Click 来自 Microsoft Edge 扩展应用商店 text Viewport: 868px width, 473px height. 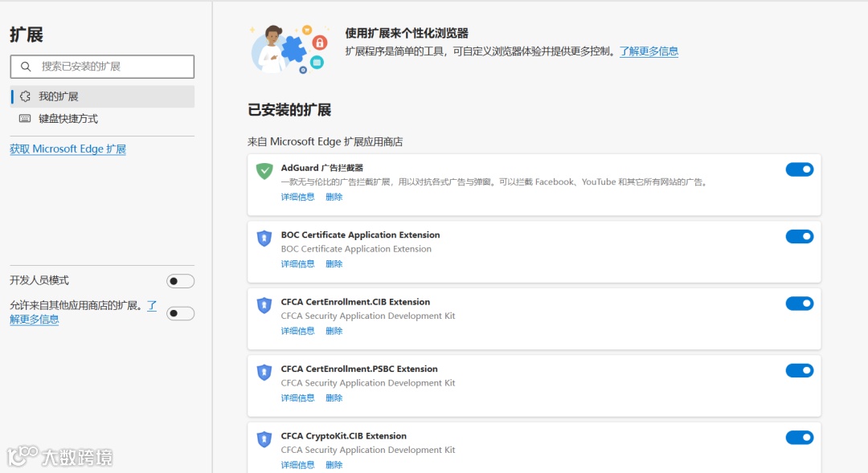[325, 141]
